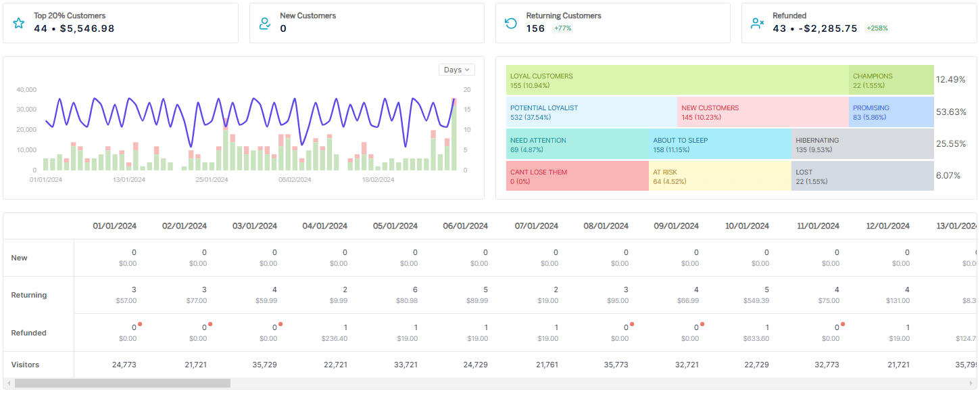Click the 12/01/2024 table column header
The image size is (980, 393).
pos(888,226)
